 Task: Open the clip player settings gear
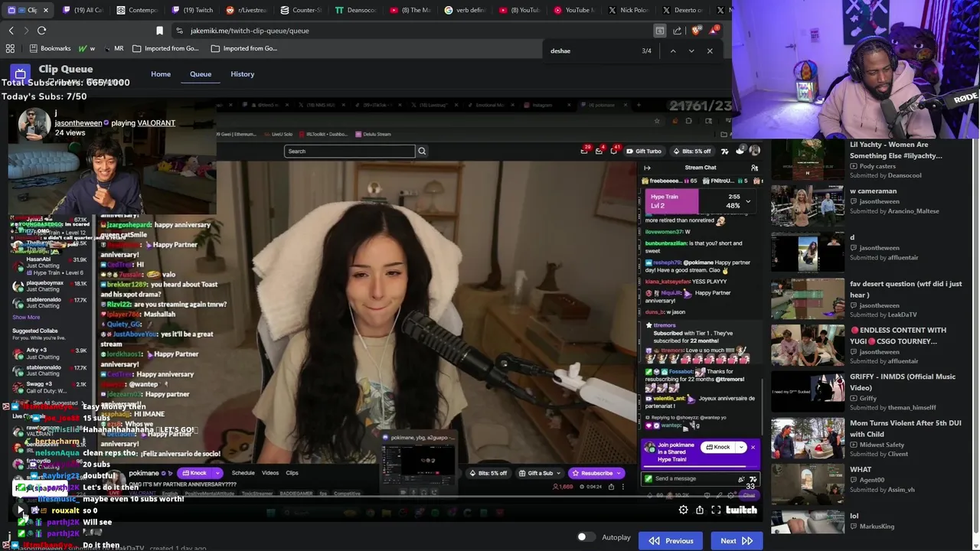(683, 510)
